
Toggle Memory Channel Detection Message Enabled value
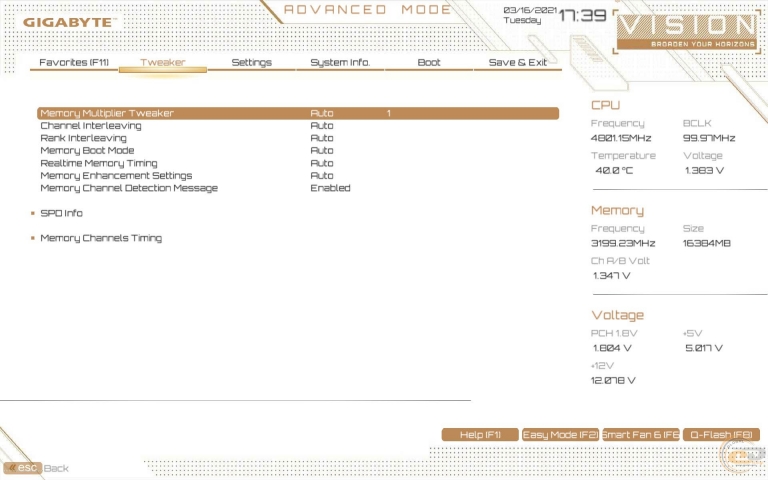tap(330, 188)
